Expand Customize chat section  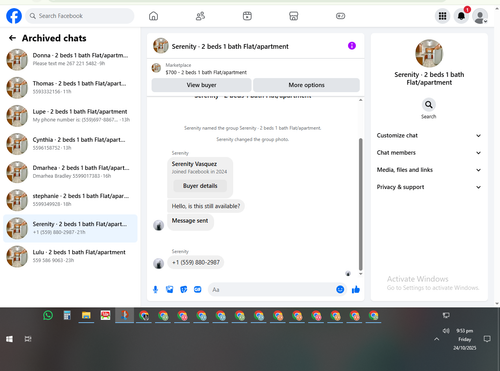(429, 135)
